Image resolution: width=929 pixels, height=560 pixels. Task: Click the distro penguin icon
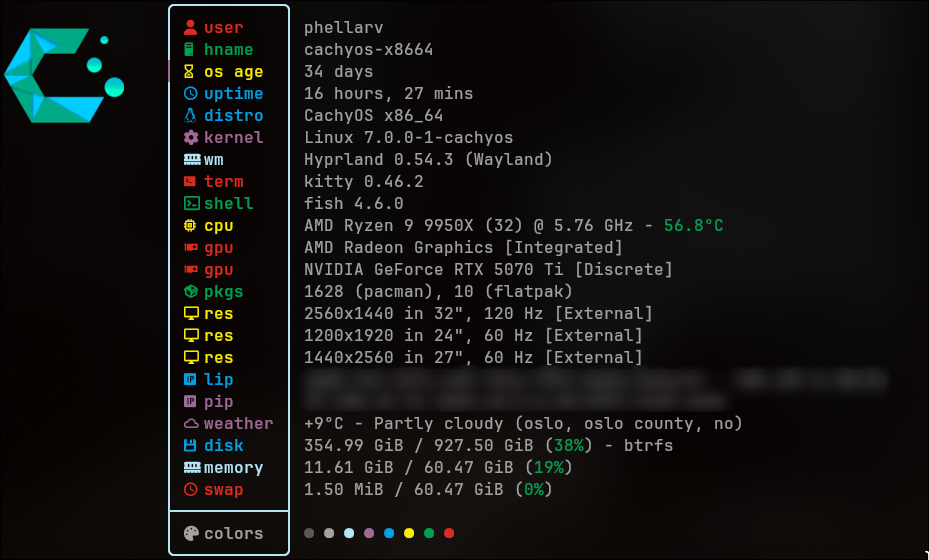(x=190, y=115)
